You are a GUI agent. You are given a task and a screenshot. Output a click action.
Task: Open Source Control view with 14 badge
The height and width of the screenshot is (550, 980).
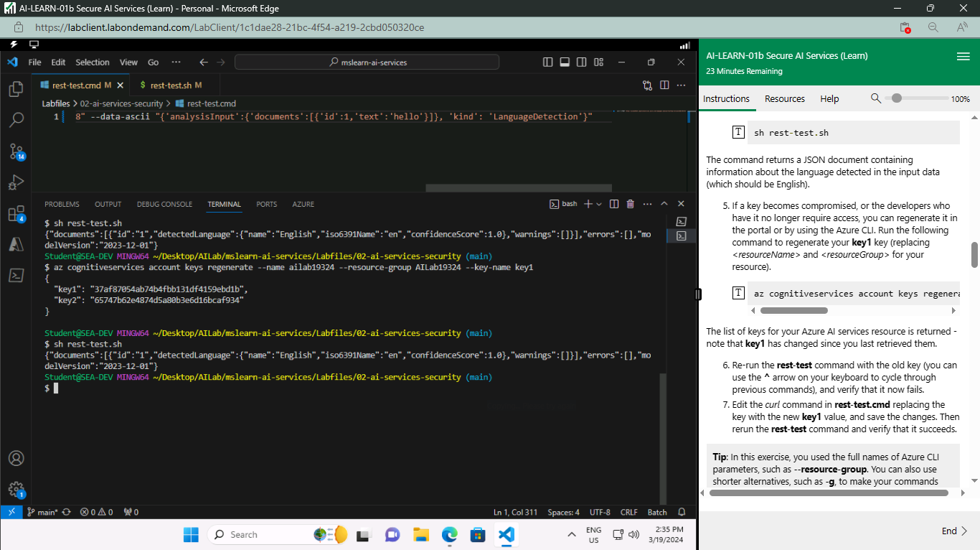[16, 152]
